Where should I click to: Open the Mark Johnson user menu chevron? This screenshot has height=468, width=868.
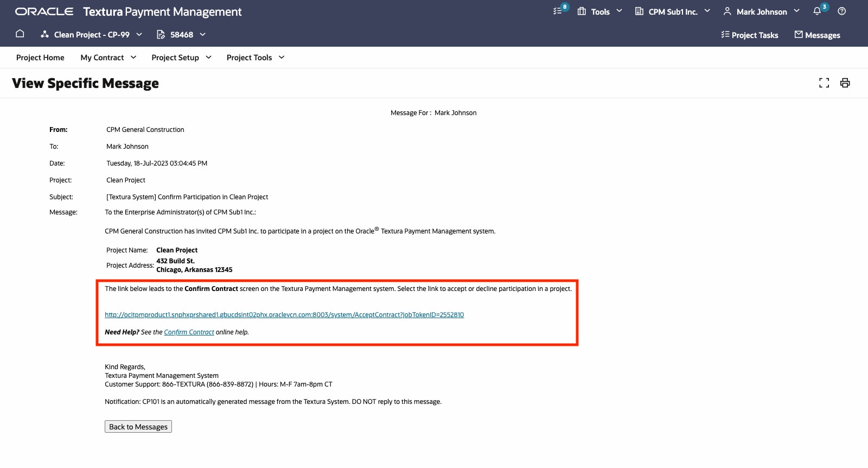coord(796,11)
